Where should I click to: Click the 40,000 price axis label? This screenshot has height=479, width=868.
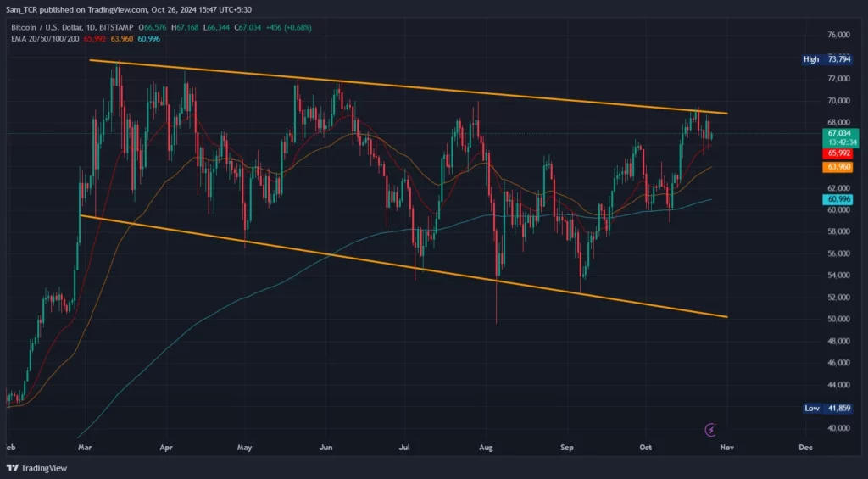(x=838, y=428)
